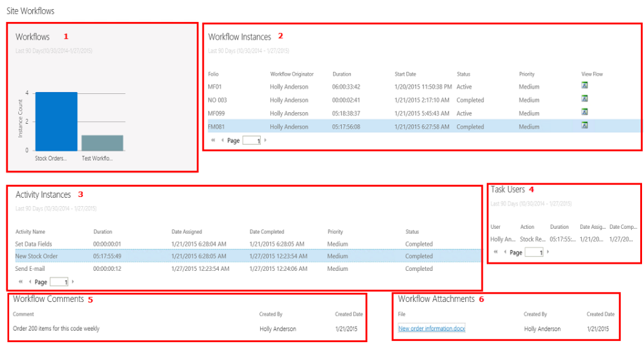Open New order information.docx attachment

pos(432,329)
